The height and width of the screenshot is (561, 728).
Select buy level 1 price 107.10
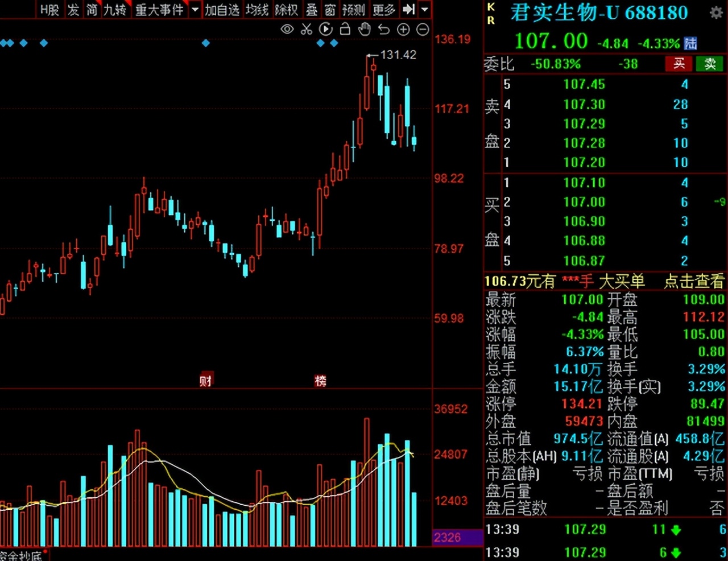coord(584,183)
